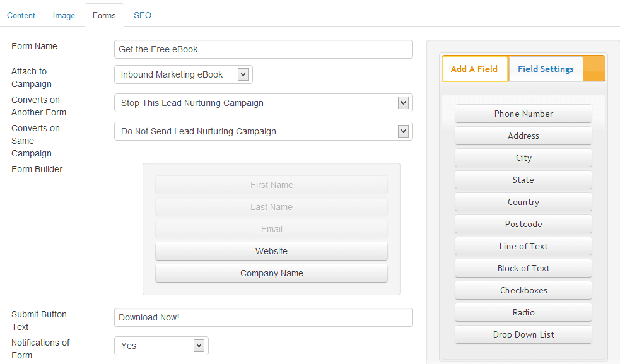
Task: Add a Drop Down List field
Action: pos(523,334)
